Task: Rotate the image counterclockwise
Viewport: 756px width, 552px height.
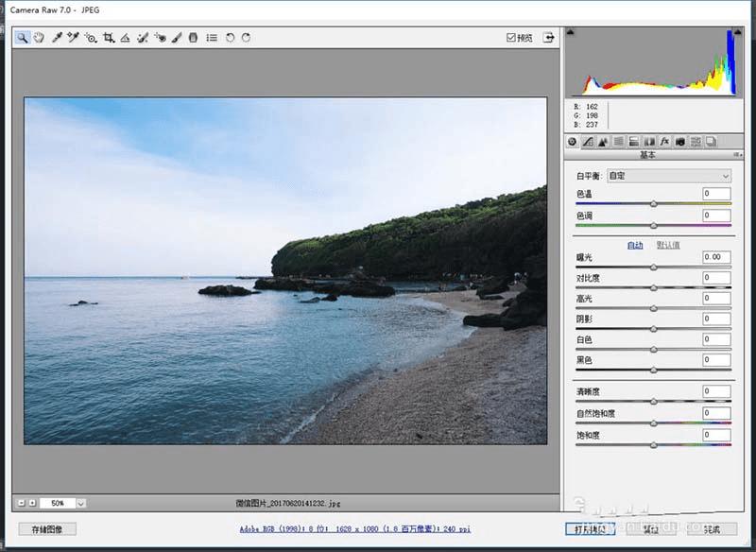Action: [230, 38]
